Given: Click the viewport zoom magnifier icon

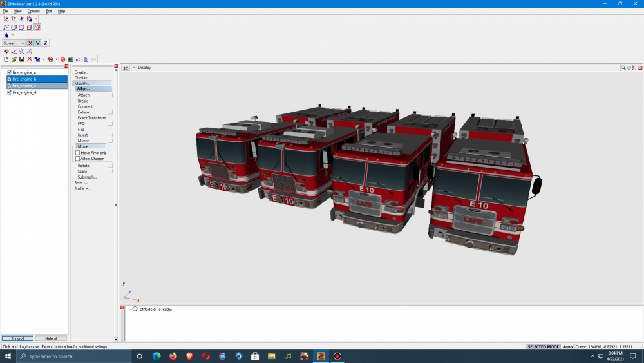Looking at the screenshot, I should click(x=623, y=68).
